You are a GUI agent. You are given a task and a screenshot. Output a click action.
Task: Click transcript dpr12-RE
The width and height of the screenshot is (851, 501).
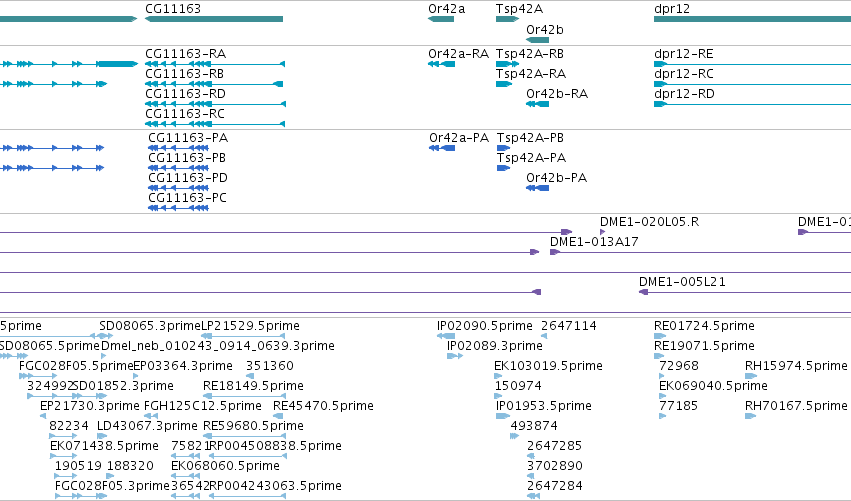tap(683, 54)
